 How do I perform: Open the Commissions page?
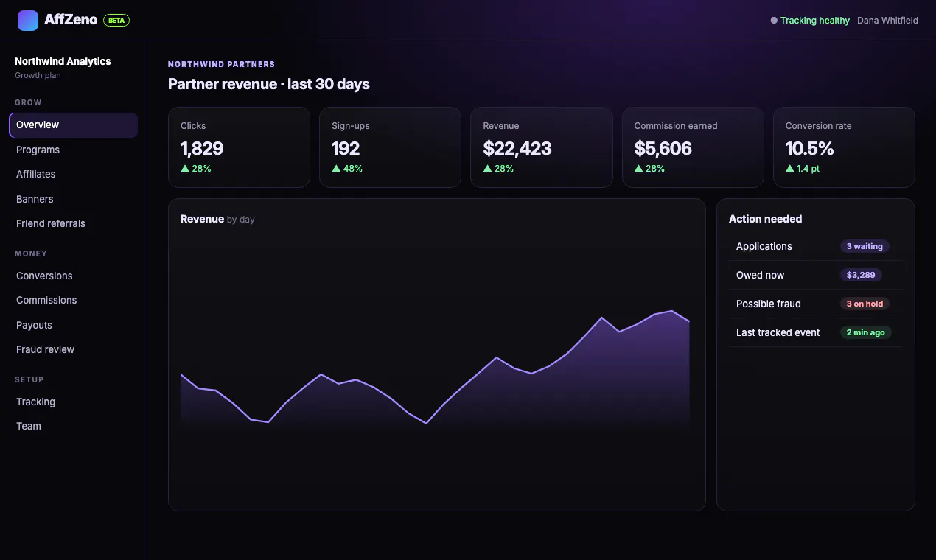(x=73, y=300)
